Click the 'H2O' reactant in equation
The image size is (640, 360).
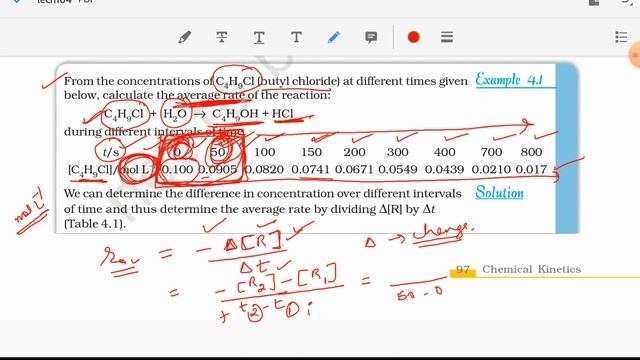tap(175, 114)
